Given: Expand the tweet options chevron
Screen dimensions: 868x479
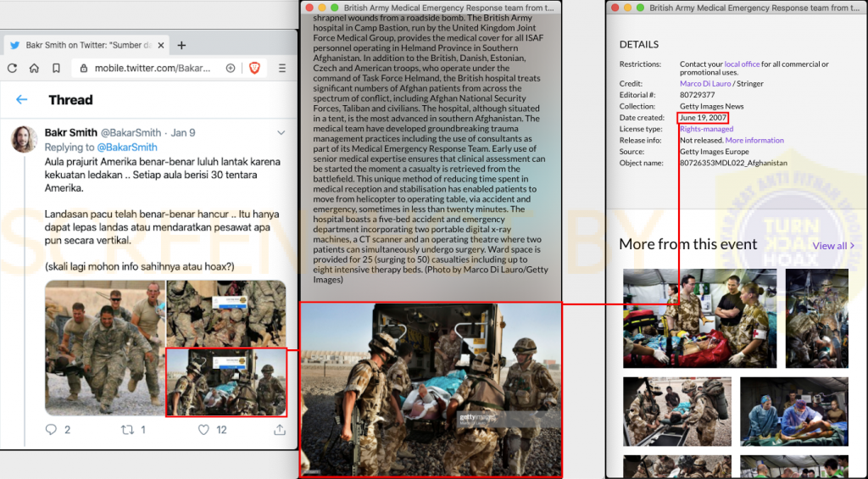Looking at the screenshot, I should (281, 133).
